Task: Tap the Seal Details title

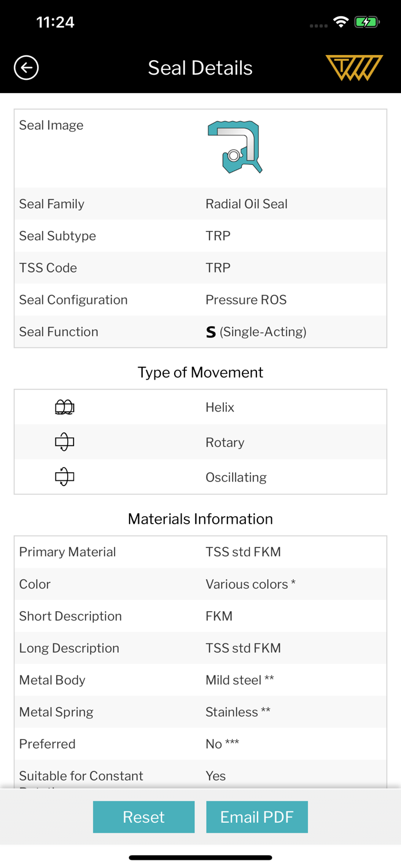Action: click(200, 68)
